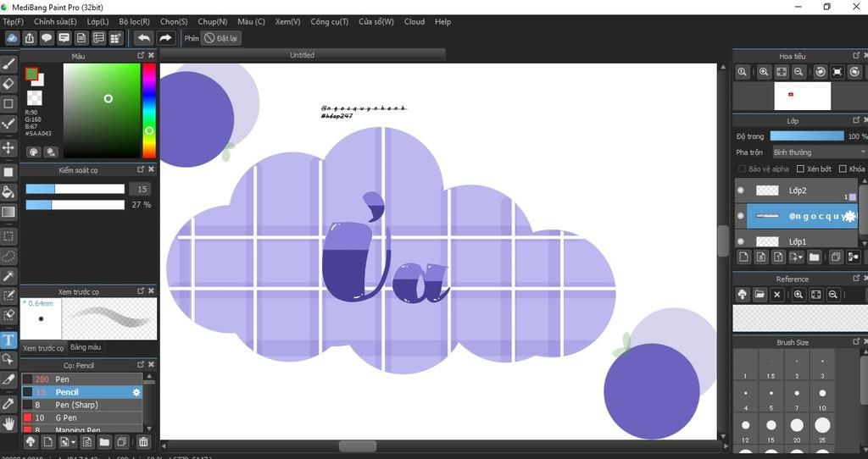Viewport: 868px width, 459px height.
Task: Duplicate layer icon in layer panel
Action: [x=835, y=257]
